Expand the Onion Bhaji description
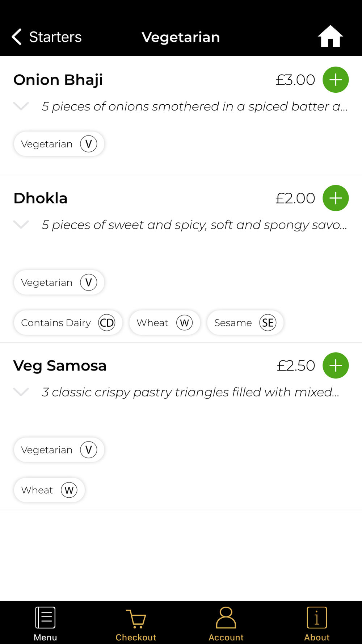 click(21, 106)
